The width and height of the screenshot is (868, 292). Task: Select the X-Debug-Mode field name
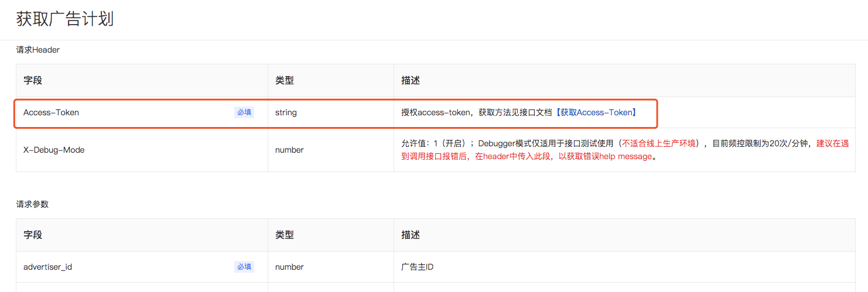54,150
